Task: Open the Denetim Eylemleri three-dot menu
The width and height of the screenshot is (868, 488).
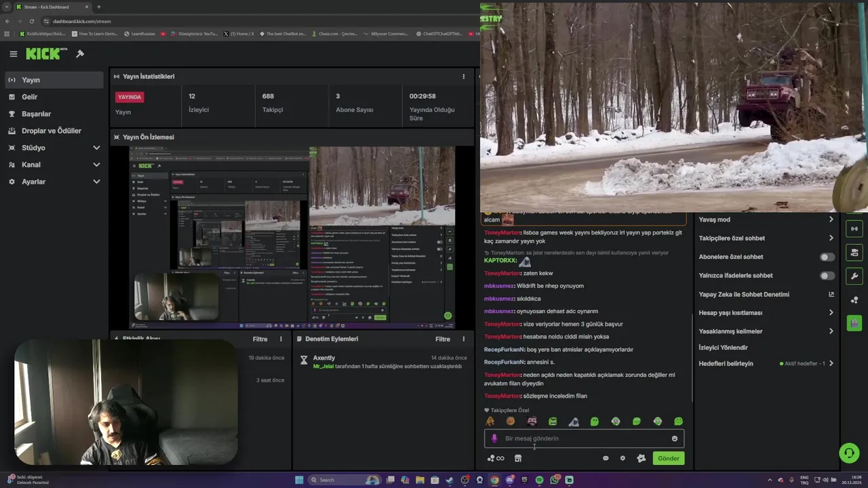Action: click(464, 339)
